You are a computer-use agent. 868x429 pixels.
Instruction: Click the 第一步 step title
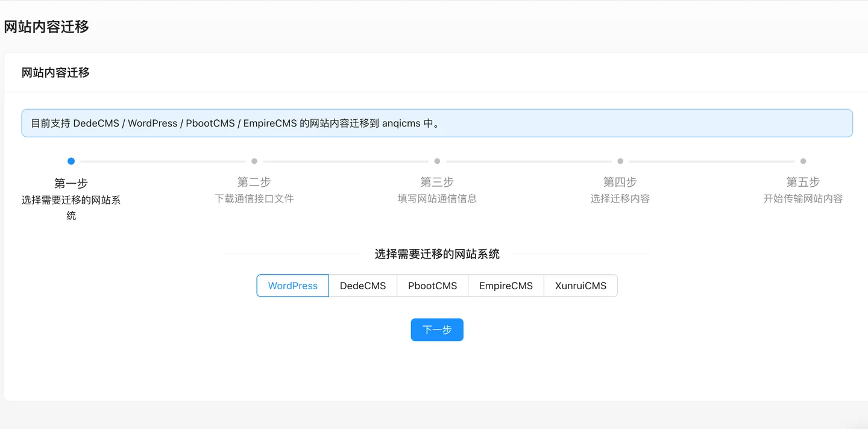click(71, 183)
